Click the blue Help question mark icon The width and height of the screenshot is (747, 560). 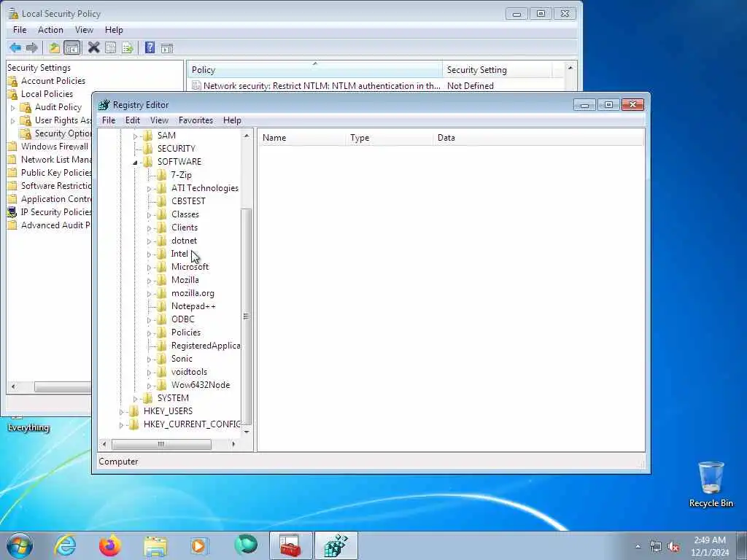(150, 47)
